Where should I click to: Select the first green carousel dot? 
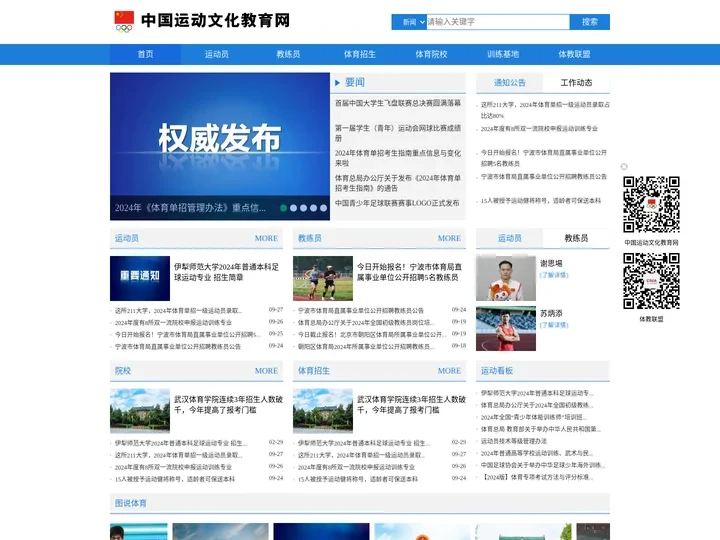283,208
